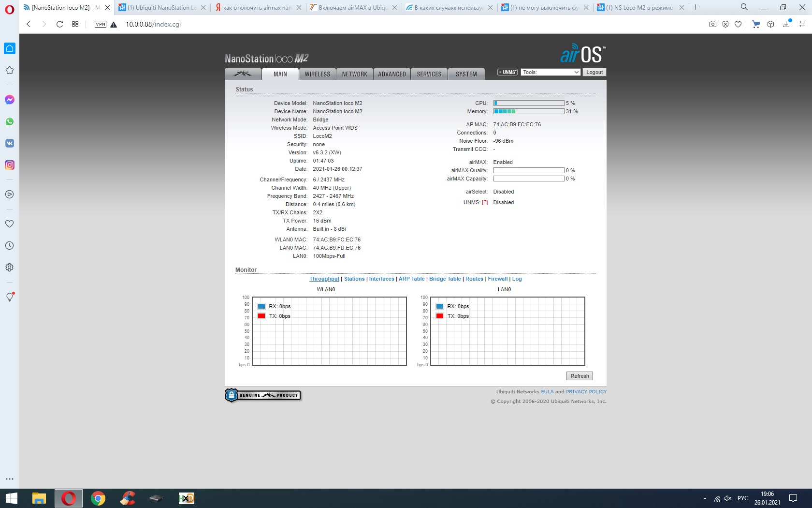Open Opera sidebar home/start page icon
Viewport: 812px width, 508px height.
pyautogui.click(x=10, y=48)
